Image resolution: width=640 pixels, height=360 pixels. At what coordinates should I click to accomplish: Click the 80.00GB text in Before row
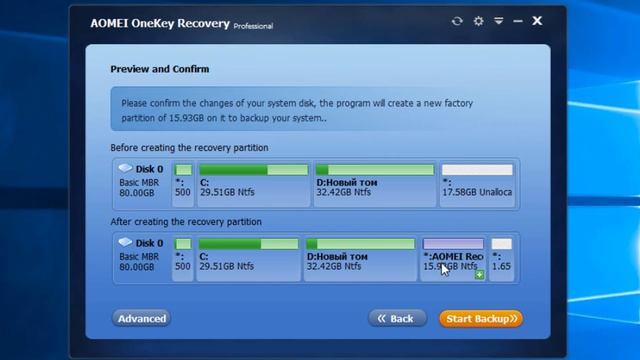point(137,193)
